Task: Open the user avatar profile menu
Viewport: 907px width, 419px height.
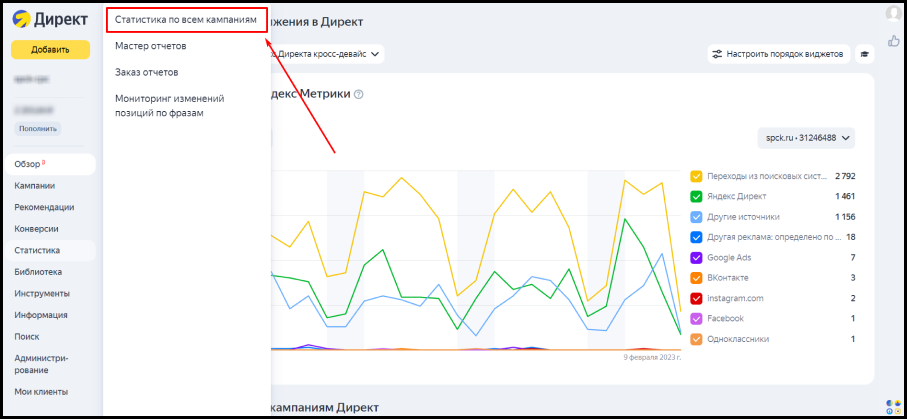Action: click(x=894, y=13)
